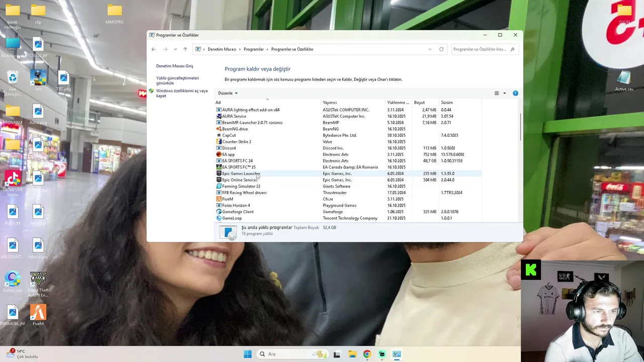Screen dimensions: 644x362
Task: Open Denetim Masası Giriş link
Action: point(175,66)
